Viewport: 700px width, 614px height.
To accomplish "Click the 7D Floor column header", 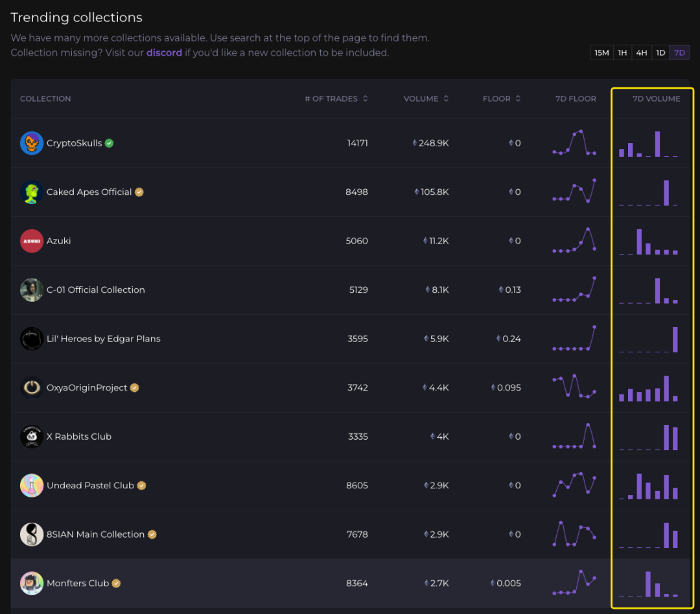I will 576,98.
